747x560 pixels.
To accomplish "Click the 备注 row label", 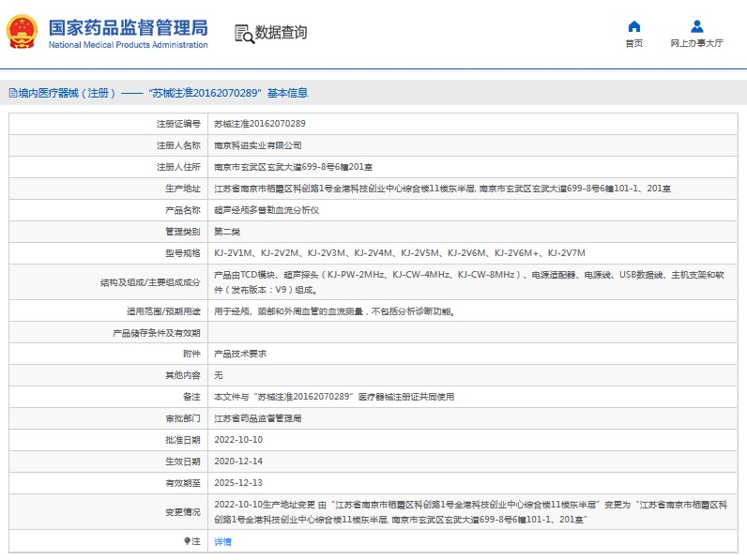I will pos(191,397).
